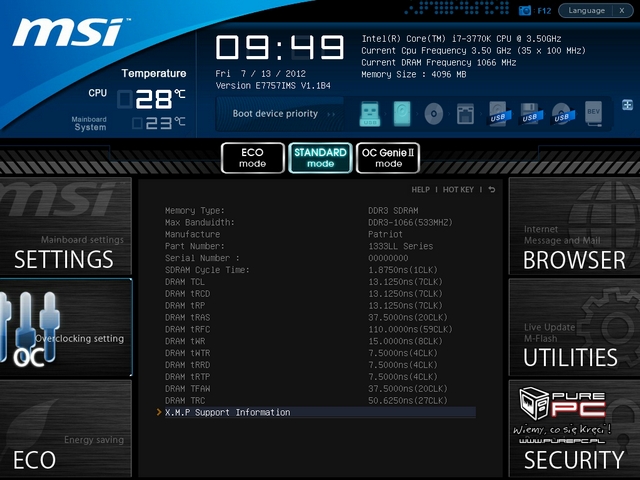The width and height of the screenshot is (640, 480).
Task: Activate OC Genie II mode
Action: (388, 158)
